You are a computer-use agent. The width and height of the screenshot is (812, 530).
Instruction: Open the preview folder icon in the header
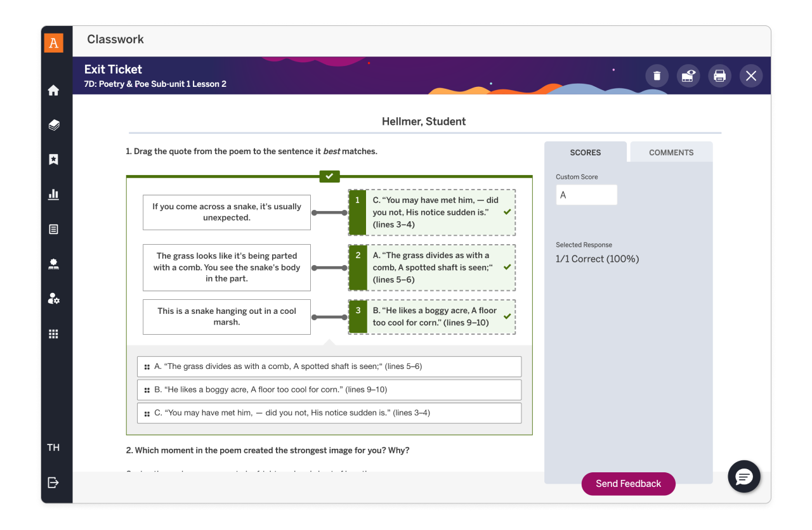688,75
